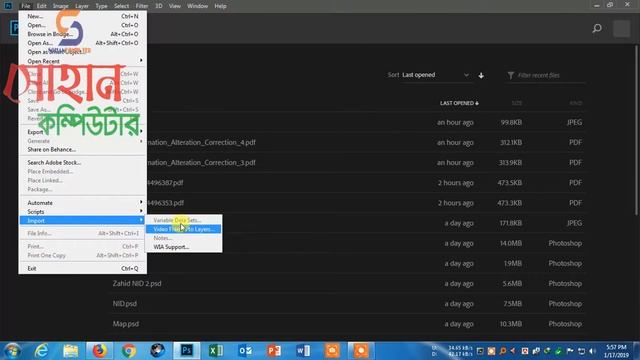
Task: Open the Layer menu
Action: coord(82,6)
